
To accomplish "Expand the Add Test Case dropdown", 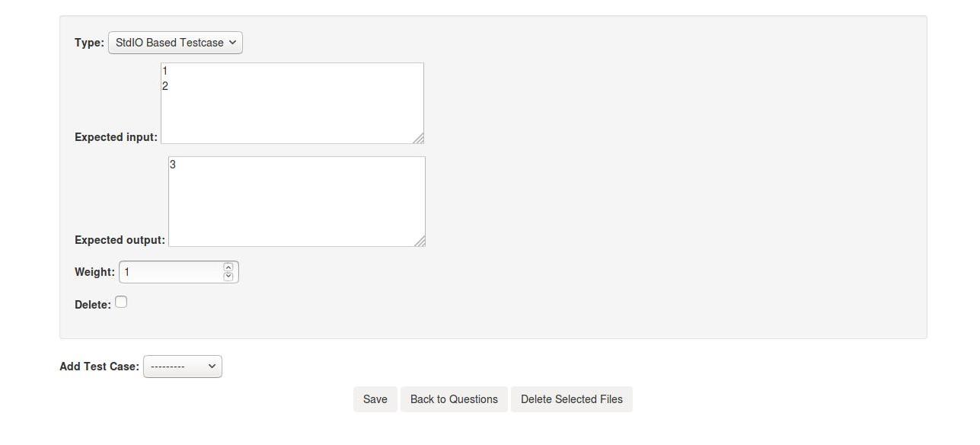I will 183,367.
